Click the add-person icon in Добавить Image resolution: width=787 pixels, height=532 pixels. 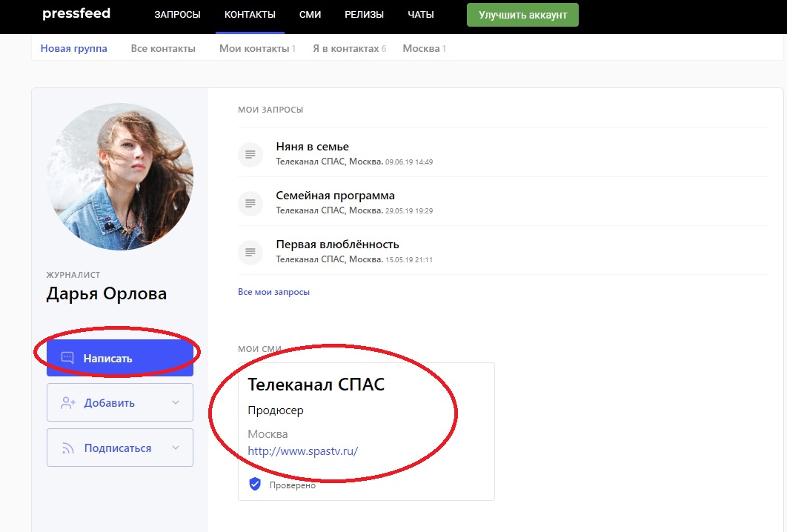coord(68,403)
